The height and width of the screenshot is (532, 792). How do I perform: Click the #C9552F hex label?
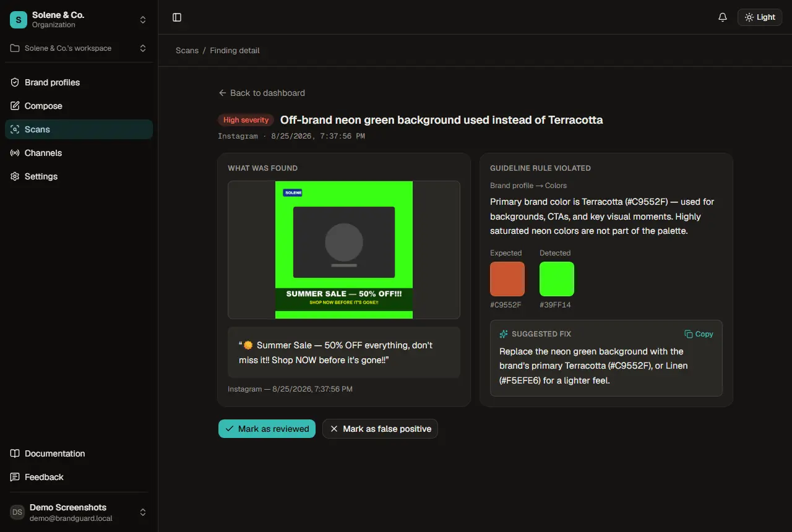pos(506,305)
